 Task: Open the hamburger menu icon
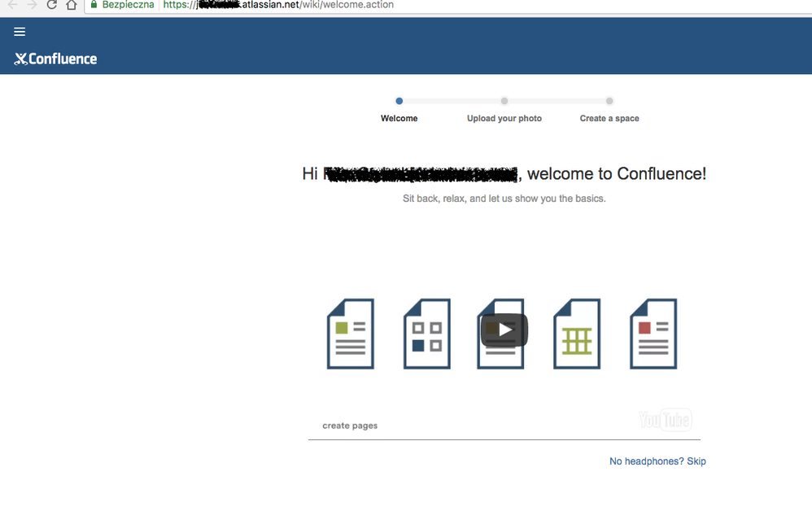click(x=20, y=32)
